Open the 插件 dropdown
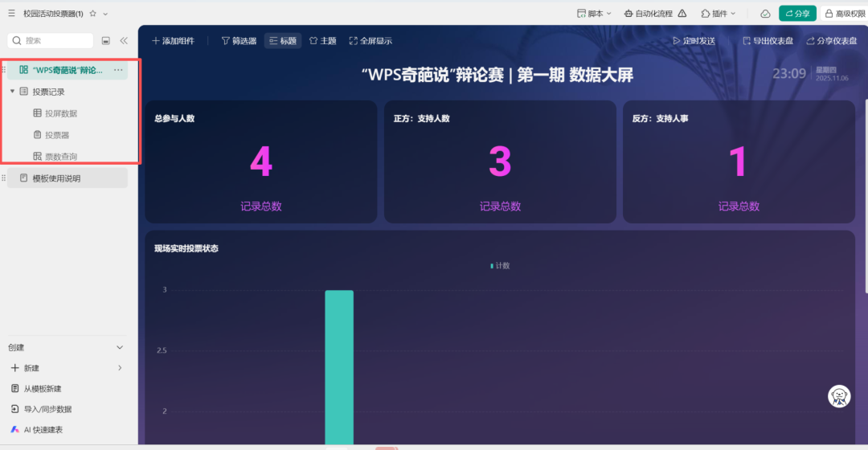Image resolution: width=868 pixels, height=450 pixels. [718, 14]
